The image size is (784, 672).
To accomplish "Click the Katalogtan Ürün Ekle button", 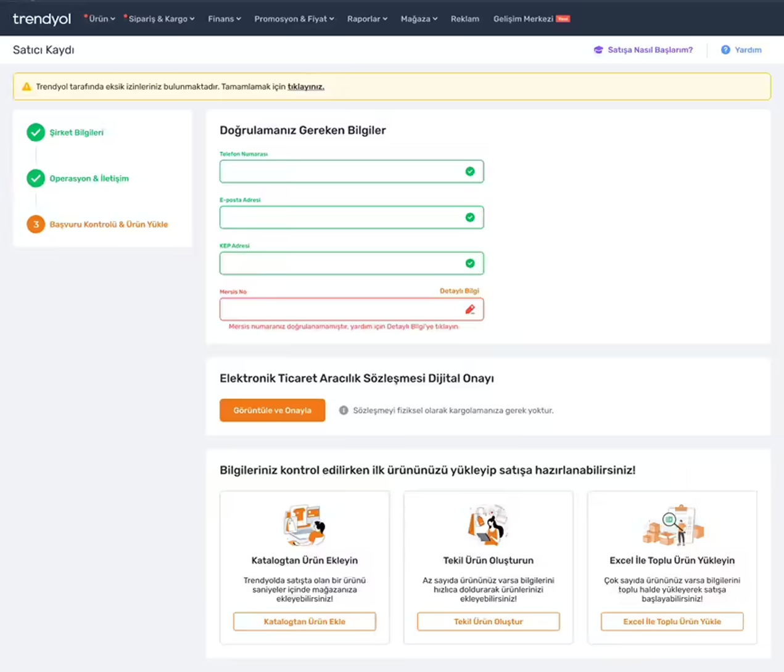I will click(x=305, y=621).
